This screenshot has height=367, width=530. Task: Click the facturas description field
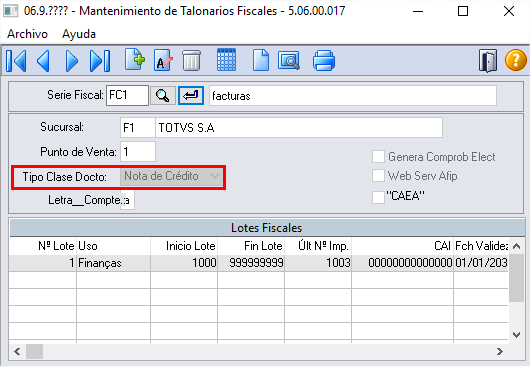tap(353, 96)
